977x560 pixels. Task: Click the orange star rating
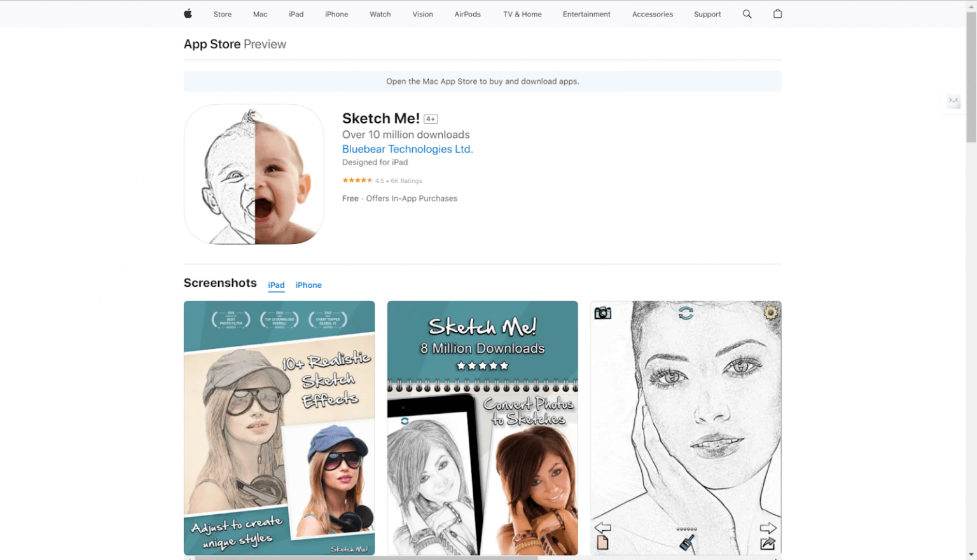tap(357, 181)
